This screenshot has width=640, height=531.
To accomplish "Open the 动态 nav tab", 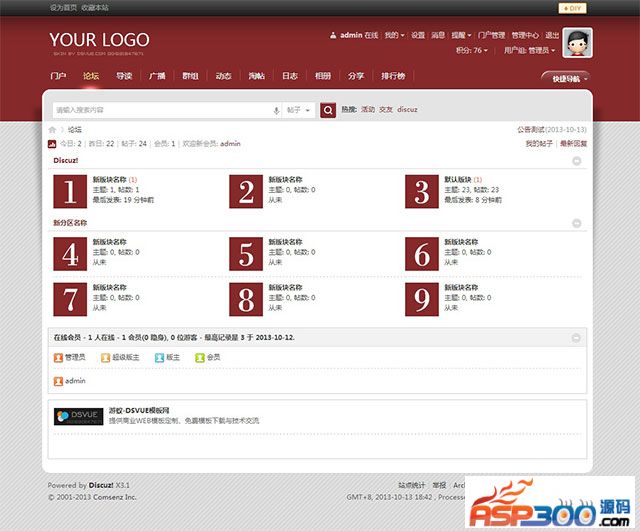I will [223, 76].
